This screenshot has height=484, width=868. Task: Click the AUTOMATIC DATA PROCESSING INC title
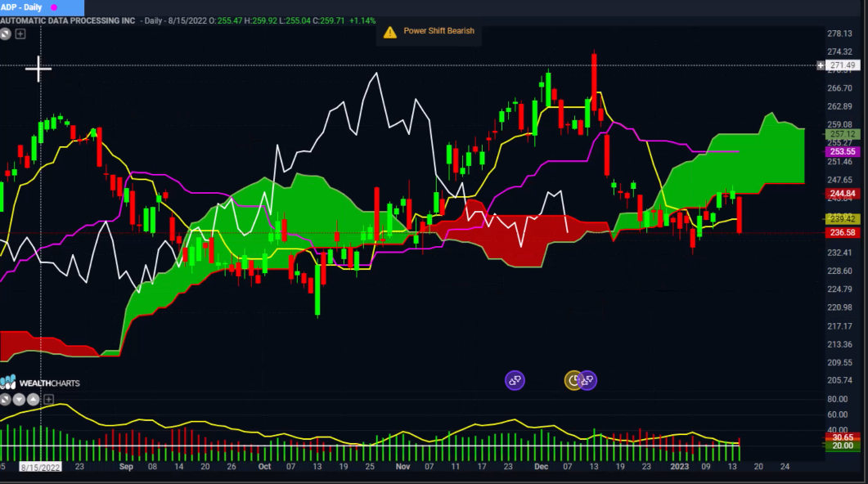(x=68, y=21)
